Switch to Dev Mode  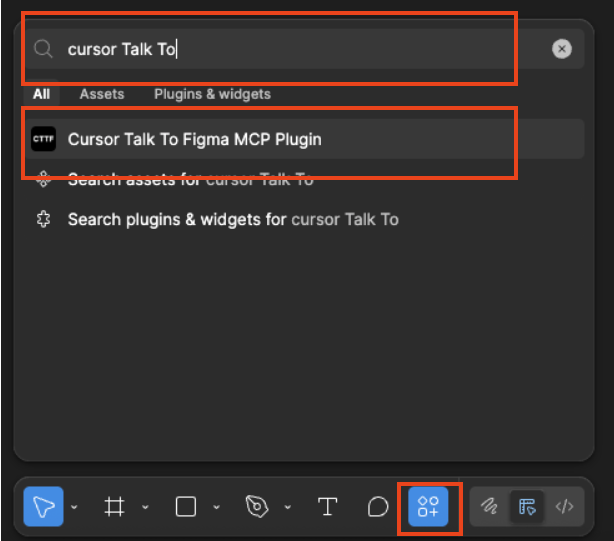pyautogui.click(x=564, y=507)
